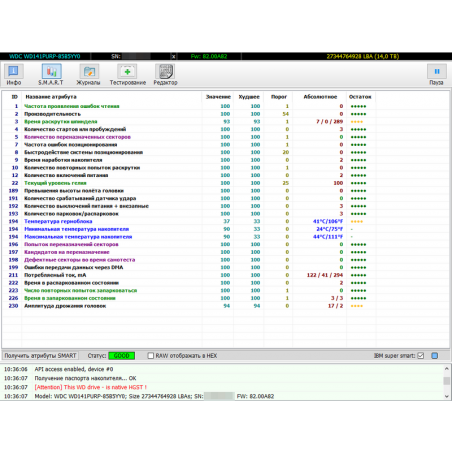Click the Абсолютное column header

320,97
